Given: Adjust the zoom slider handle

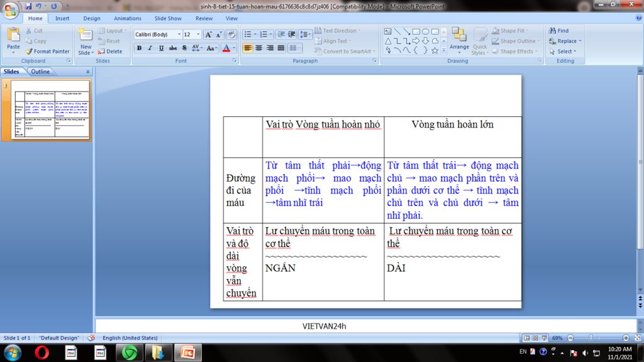Looking at the screenshot, I should coord(591,337).
